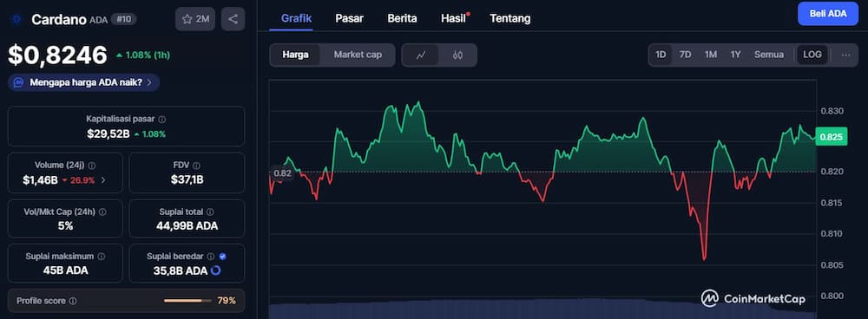This screenshot has height=319, width=868.
Task: Click the #10 rank badge
Action: pos(123,19)
